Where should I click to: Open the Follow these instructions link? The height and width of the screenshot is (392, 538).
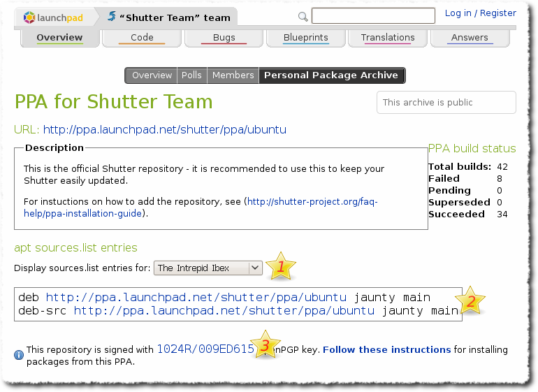coord(386,350)
